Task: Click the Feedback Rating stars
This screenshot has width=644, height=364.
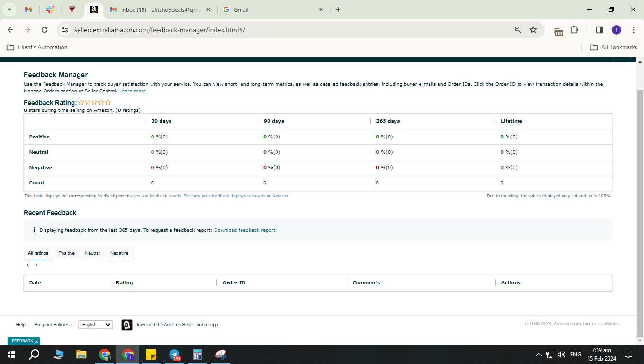Action: (95, 102)
